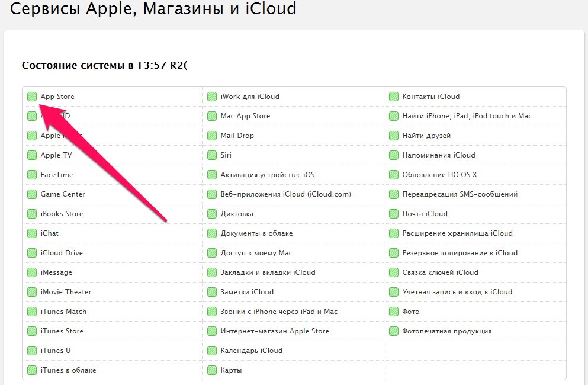
Task: Click the iBooks Store text
Action: point(62,213)
